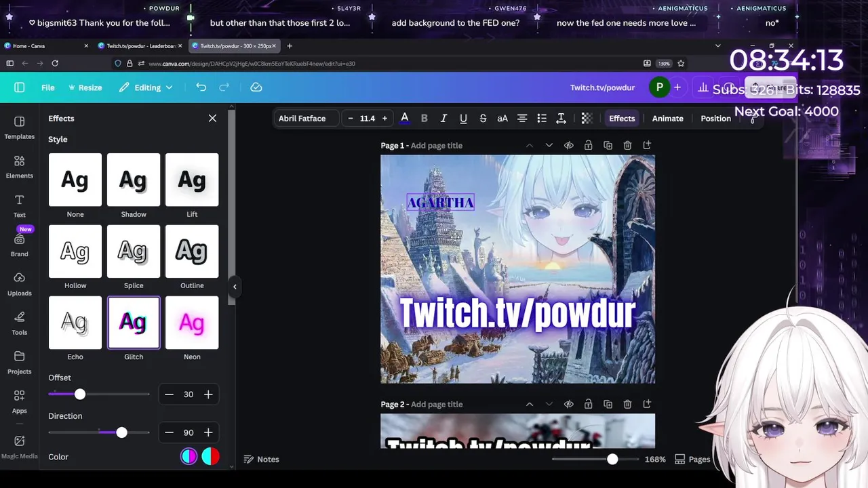868x488 pixels.
Task: Toggle the Canva main menu panel icon
Action: pyautogui.click(x=19, y=87)
